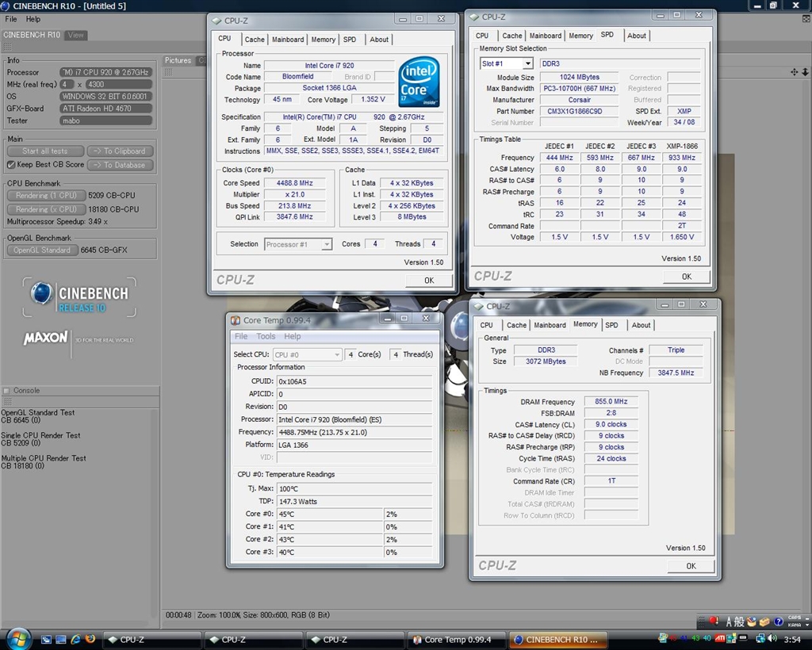The image size is (812, 650).
Task: Open Tools menu in Core Temp
Action: 266,336
